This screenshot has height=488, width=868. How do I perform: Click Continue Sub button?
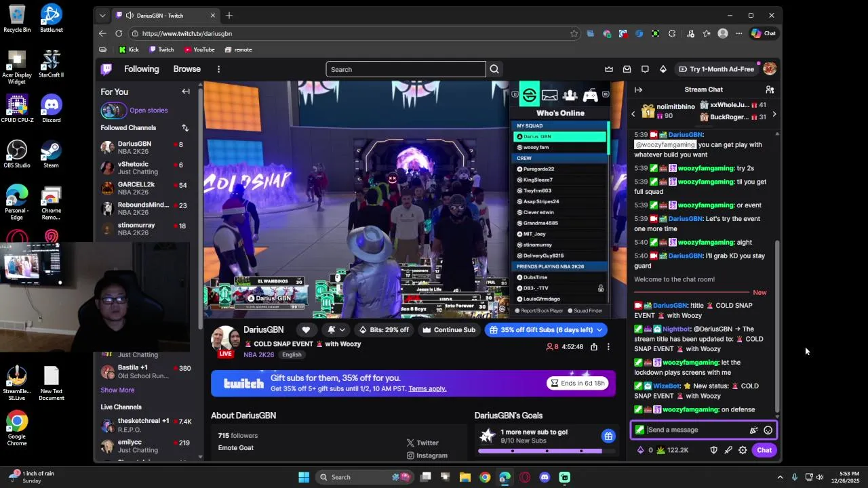click(448, 330)
